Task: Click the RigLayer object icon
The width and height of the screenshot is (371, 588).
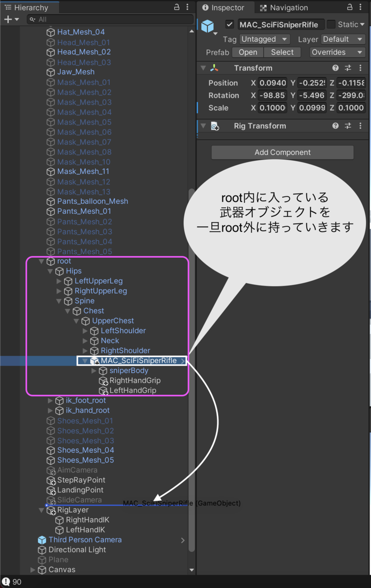Action: click(51, 510)
